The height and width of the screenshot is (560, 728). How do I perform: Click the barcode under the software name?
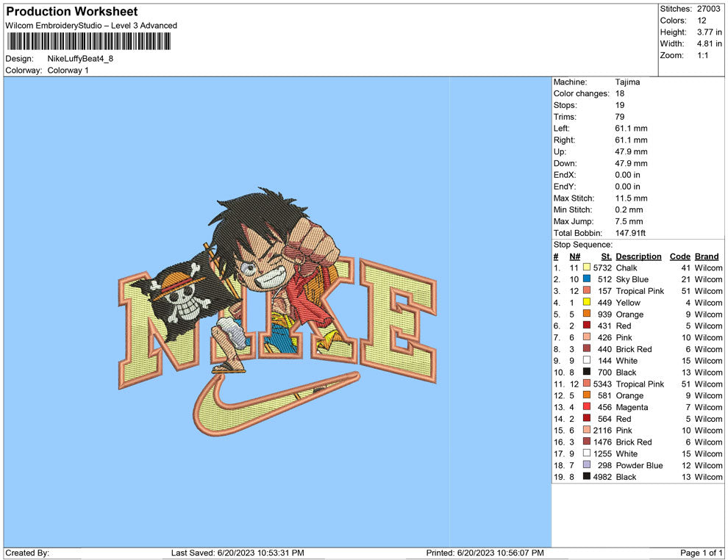point(88,42)
